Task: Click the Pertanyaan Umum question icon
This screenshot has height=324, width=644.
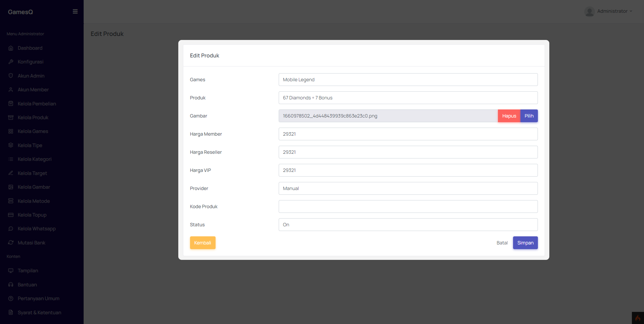Action: click(11, 298)
